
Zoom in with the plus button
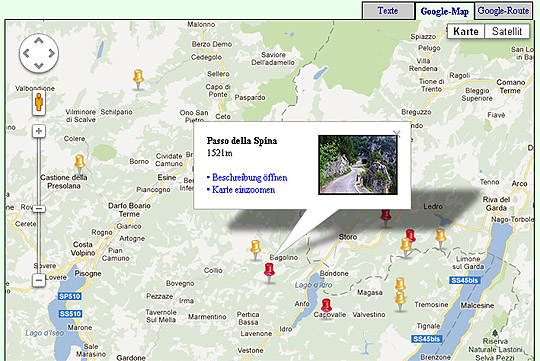pyautogui.click(x=39, y=131)
